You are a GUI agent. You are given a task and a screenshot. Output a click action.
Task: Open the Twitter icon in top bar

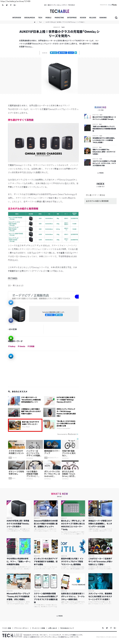(x=7, y=5)
